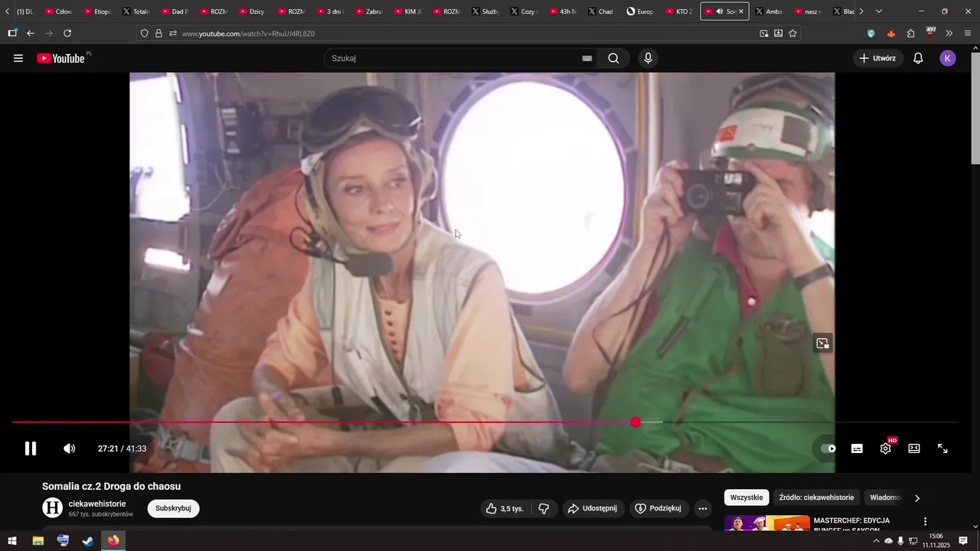This screenshot has height=551, width=980.
Task: Open the extension icon with 497 badge
Action: point(930,31)
